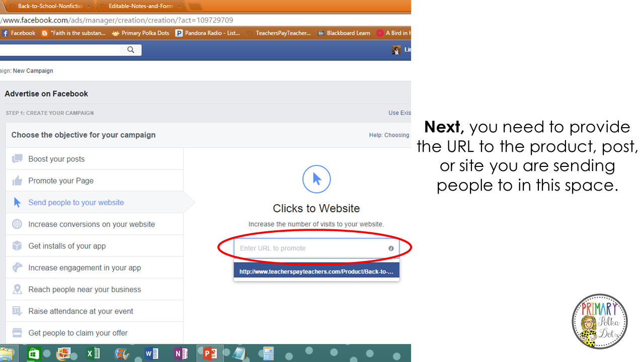Click the Boost your posts icon
644x362 pixels.
point(17,159)
